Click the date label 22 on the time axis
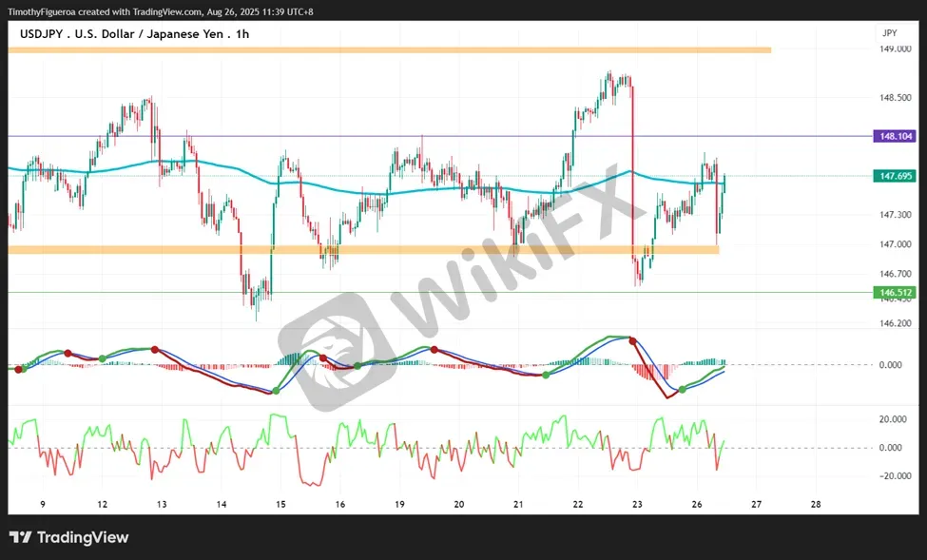927x560 pixels. [578, 505]
